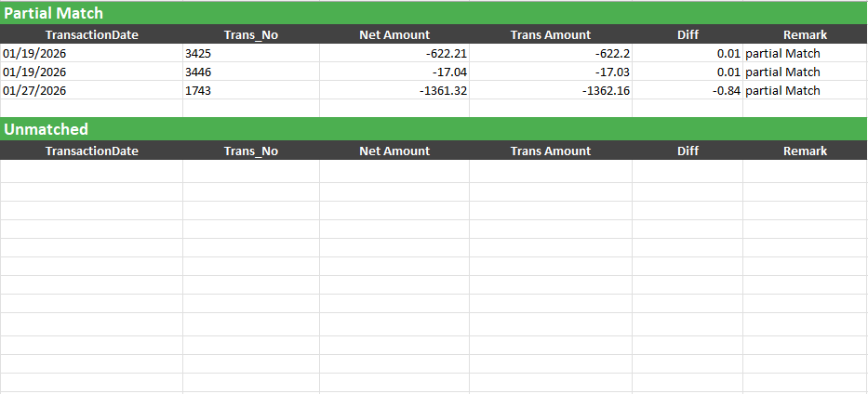Click the Unmatched table Net Amount header
Screen dimensions: 868x394
click(394, 151)
